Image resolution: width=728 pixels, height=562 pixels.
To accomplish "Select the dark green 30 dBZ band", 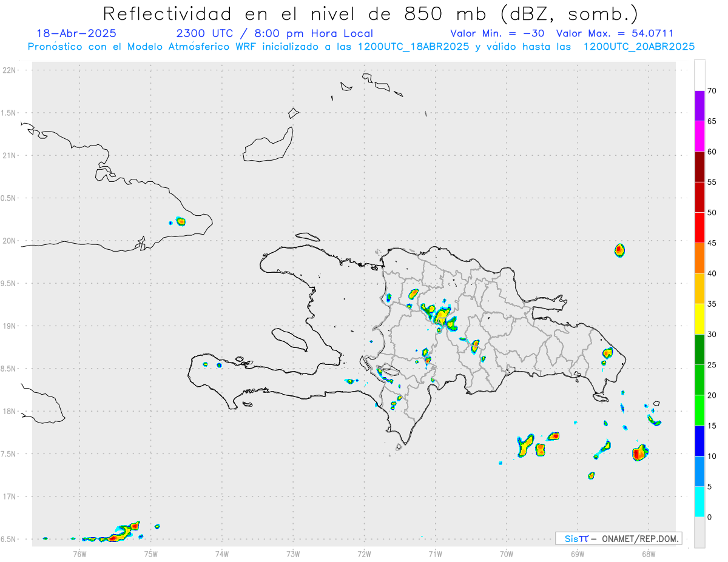I will (x=699, y=350).
